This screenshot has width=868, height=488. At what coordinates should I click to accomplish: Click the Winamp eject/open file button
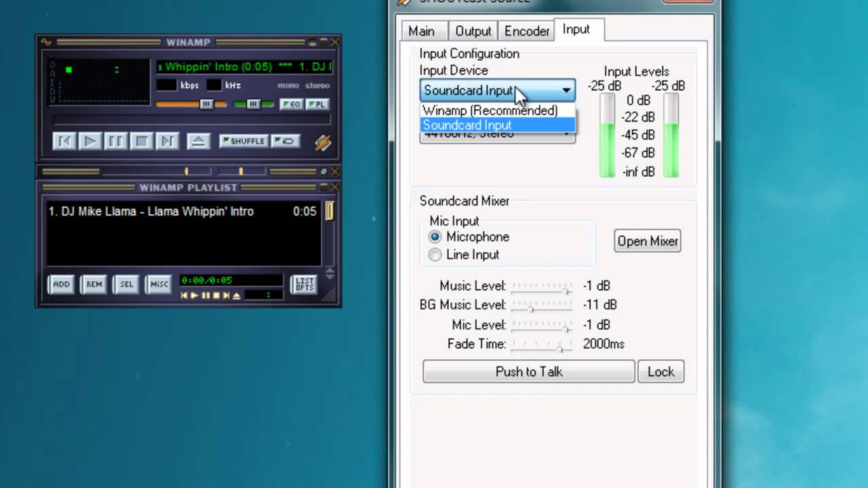coord(198,141)
